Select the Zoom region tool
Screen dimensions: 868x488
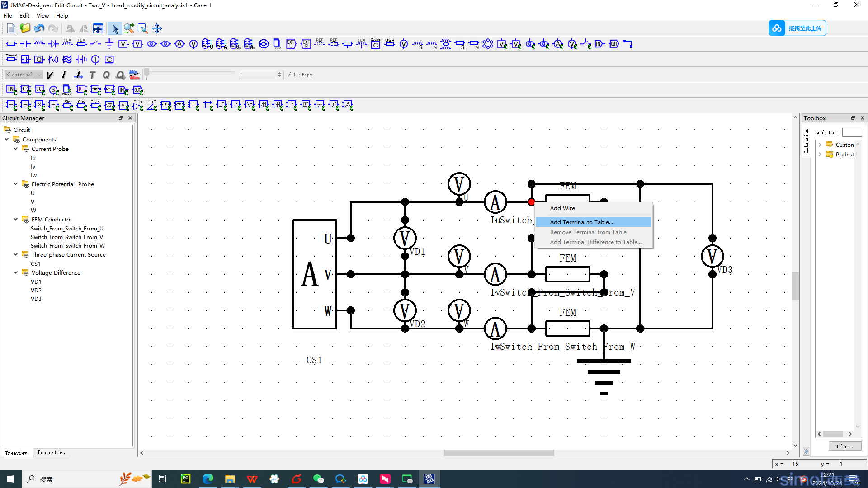point(143,28)
